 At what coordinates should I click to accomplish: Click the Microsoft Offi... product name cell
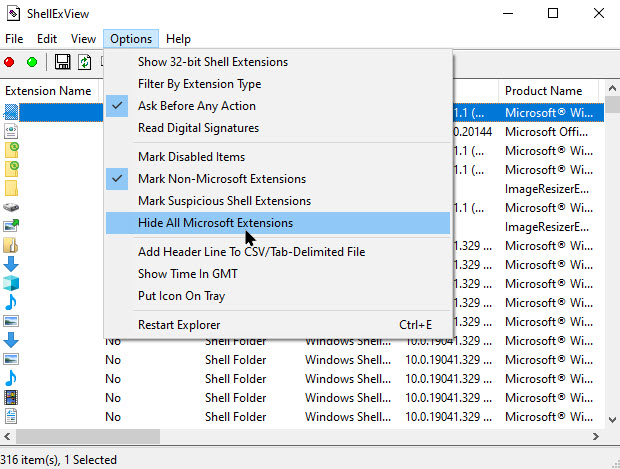pyautogui.click(x=546, y=132)
